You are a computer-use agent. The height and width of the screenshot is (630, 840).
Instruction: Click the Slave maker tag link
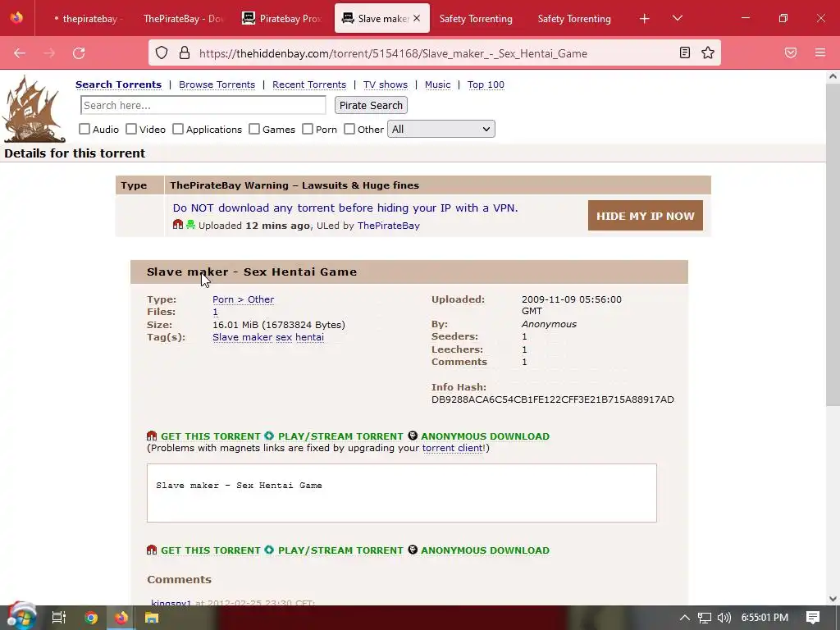[x=242, y=337]
